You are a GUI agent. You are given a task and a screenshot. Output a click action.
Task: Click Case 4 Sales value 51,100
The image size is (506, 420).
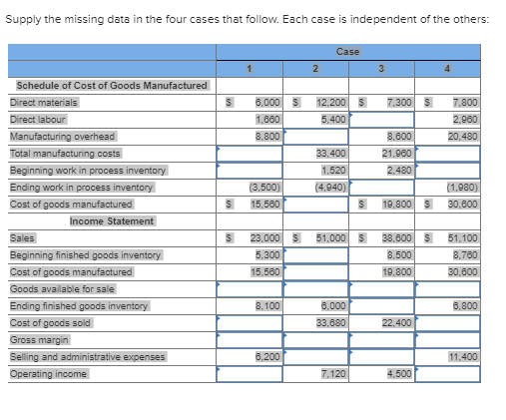click(x=463, y=238)
